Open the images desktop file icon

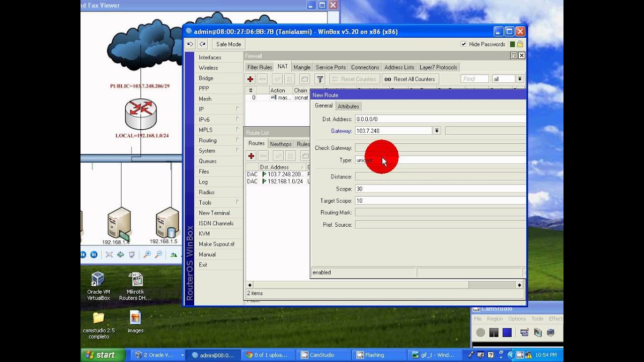(135, 322)
